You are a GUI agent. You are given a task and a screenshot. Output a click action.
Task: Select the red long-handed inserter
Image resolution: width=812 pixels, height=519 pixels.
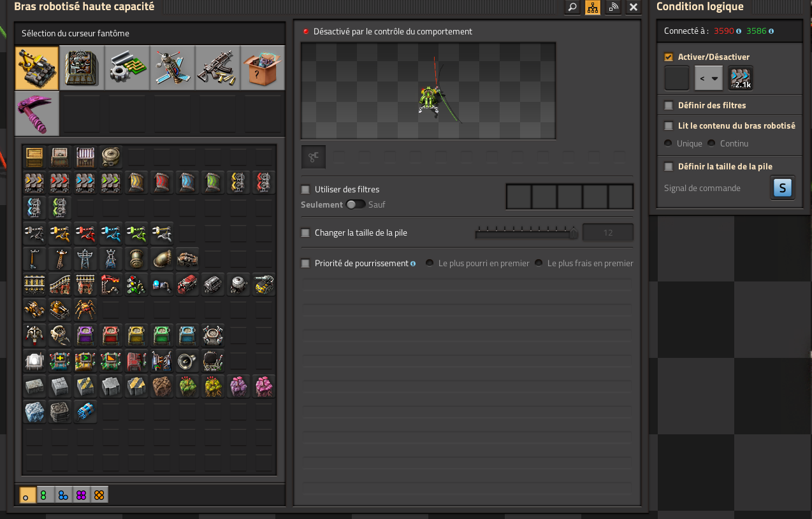85,233
